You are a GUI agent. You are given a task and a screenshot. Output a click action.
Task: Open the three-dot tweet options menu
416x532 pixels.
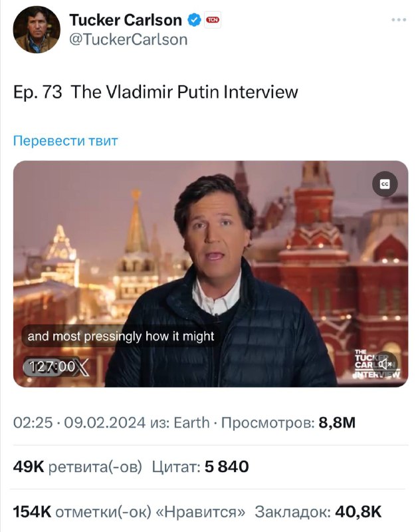pos(398,20)
